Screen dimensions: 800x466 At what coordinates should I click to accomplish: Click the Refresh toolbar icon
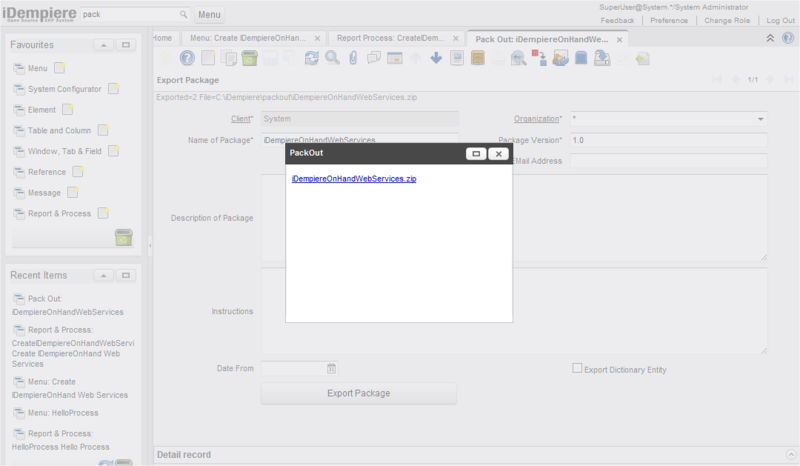tap(312, 58)
